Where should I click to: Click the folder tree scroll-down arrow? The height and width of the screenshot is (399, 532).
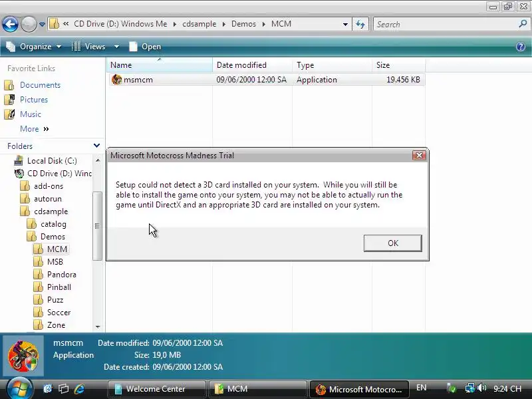[98, 327]
